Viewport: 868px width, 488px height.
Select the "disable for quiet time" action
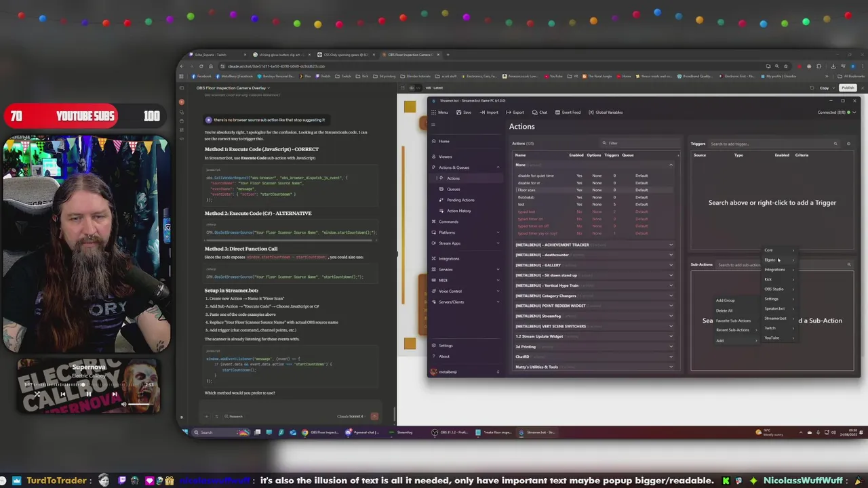click(595, 176)
